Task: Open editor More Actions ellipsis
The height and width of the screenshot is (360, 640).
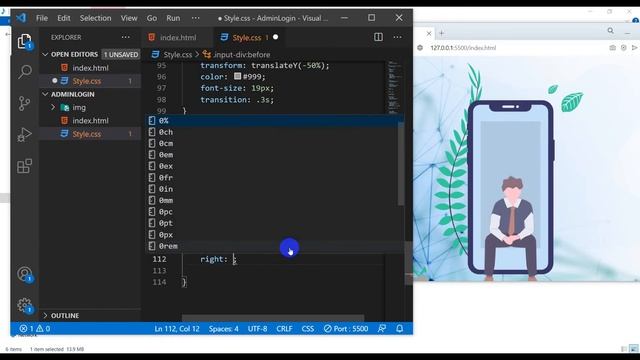Action: (x=397, y=37)
